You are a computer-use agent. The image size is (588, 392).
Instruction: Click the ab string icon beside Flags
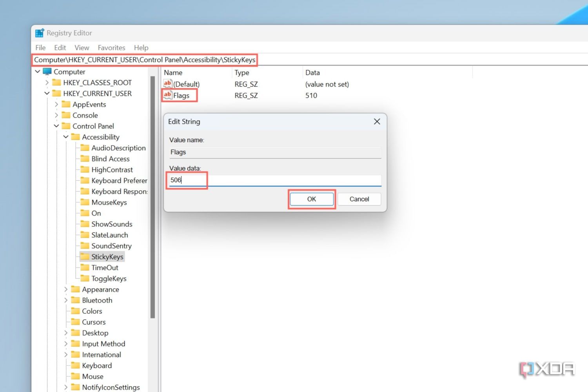167,95
